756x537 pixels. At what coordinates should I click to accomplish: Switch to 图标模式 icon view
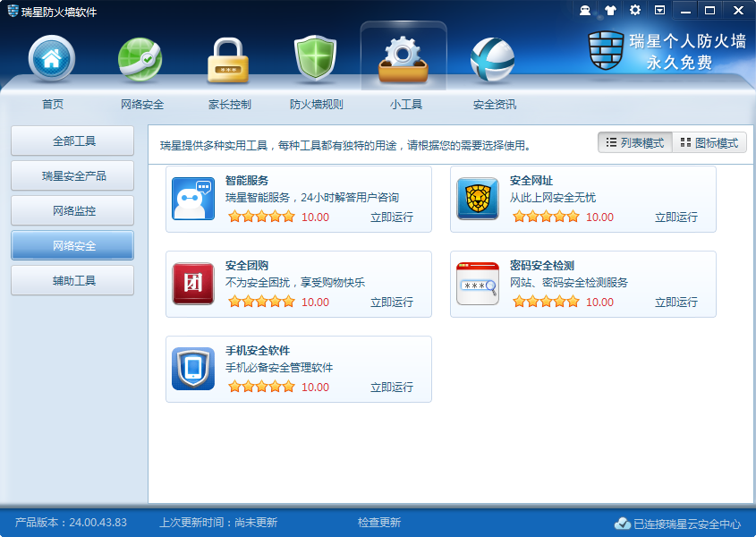pyautogui.click(x=709, y=143)
